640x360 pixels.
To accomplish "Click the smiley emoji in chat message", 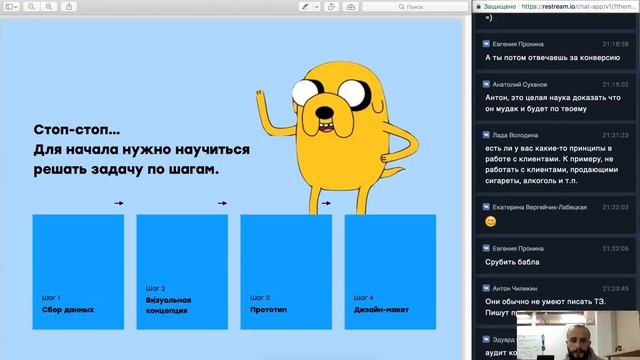I will coord(491,221).
